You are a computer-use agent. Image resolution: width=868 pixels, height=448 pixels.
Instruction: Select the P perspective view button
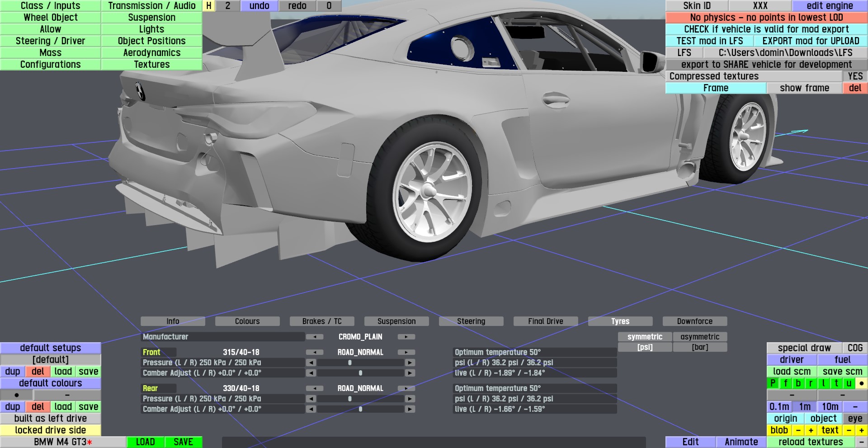point(773,383)
